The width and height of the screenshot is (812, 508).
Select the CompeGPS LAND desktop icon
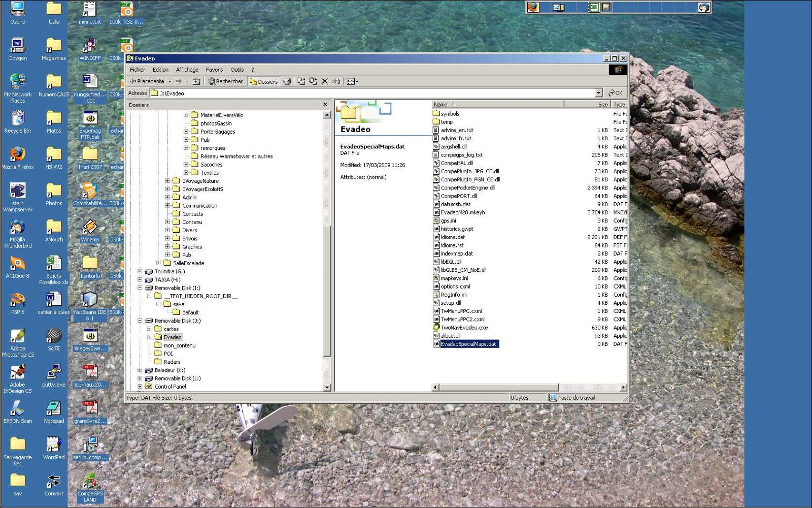[x=90, y=488]
